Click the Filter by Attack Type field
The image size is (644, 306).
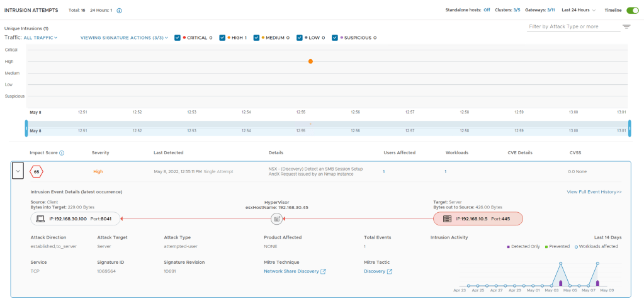click(x=572, y=26)
